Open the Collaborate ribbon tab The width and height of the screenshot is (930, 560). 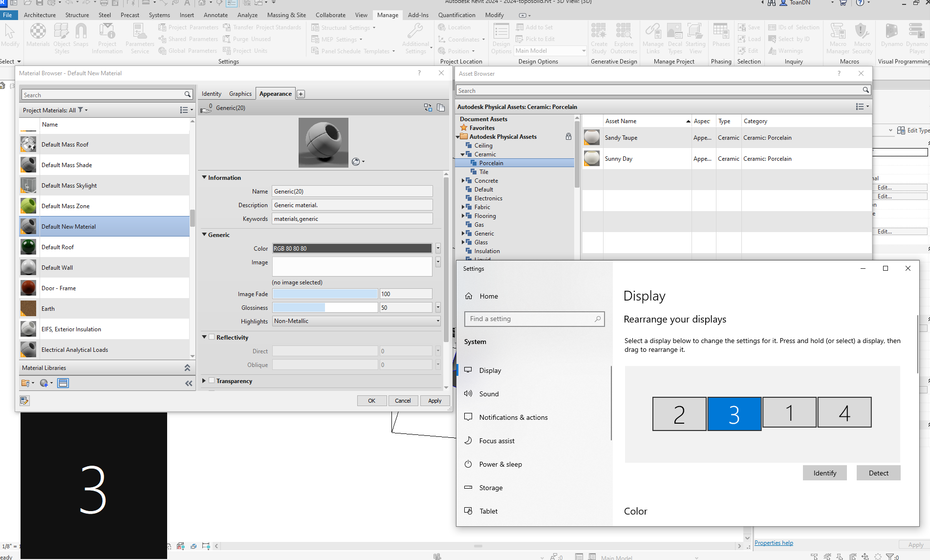331,15
